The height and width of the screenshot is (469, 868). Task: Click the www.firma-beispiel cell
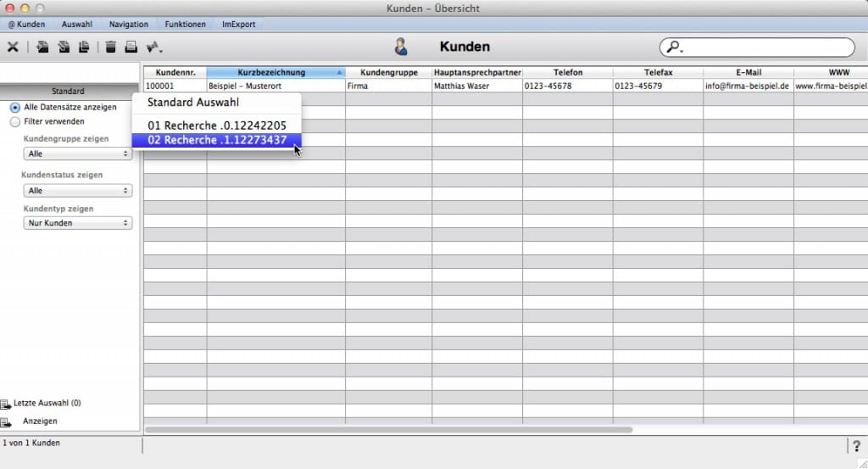[x=831, y=87]
